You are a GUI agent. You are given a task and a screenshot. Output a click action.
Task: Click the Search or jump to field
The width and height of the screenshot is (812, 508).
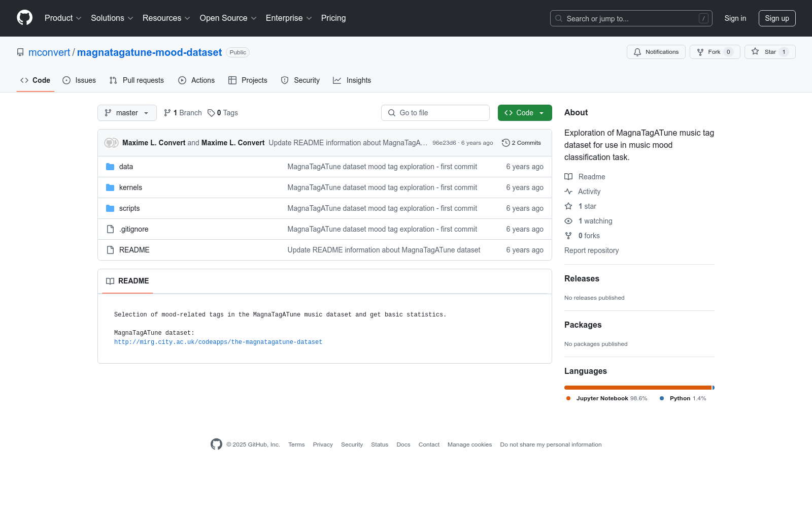point(631,18)
